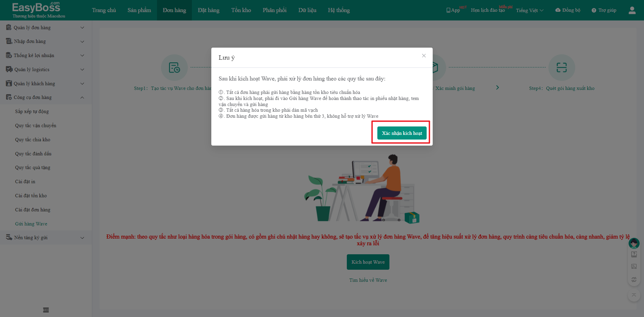The height and width of the screenshot is (317, 644).
Task: Open the Phân phối menu
Action: pos(275,10)
